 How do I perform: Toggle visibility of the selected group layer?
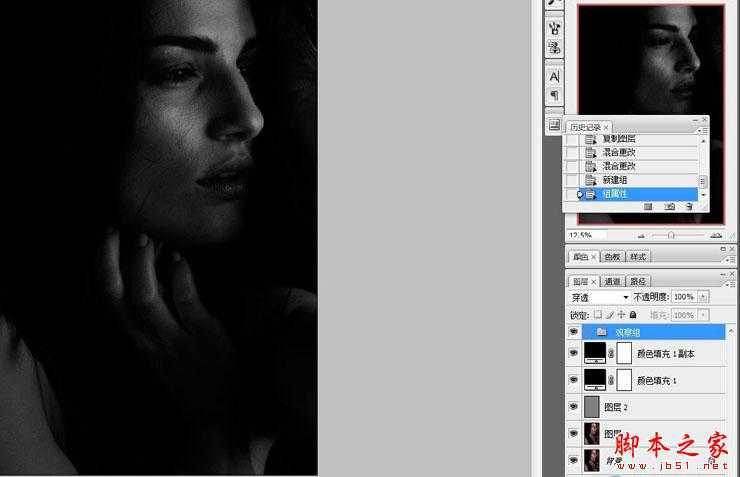pos(574,332)
